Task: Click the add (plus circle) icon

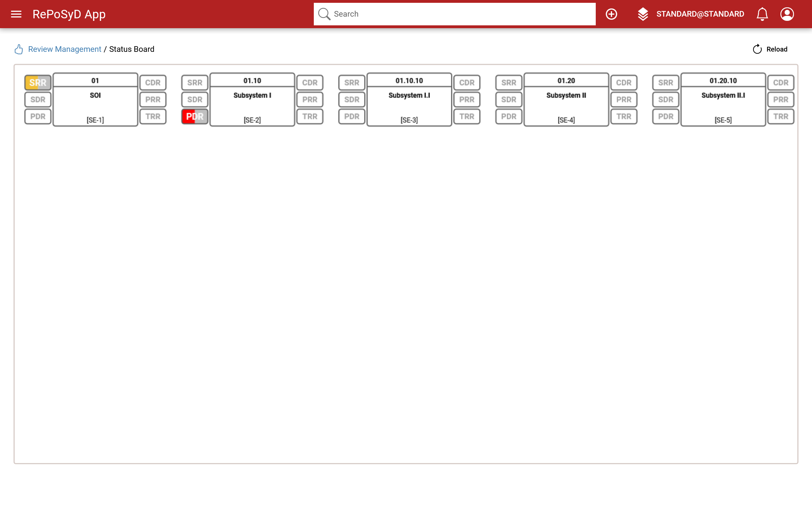Action: (x=611, y=14)
